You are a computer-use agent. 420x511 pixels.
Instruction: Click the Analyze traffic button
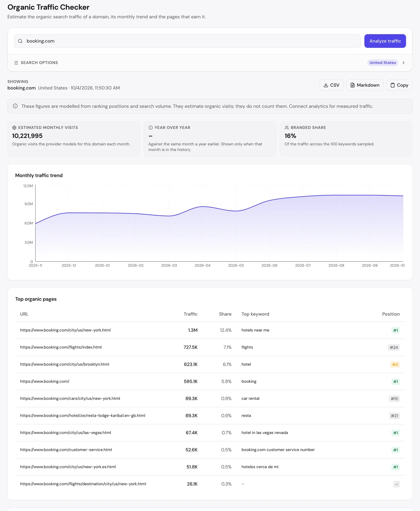385,41
